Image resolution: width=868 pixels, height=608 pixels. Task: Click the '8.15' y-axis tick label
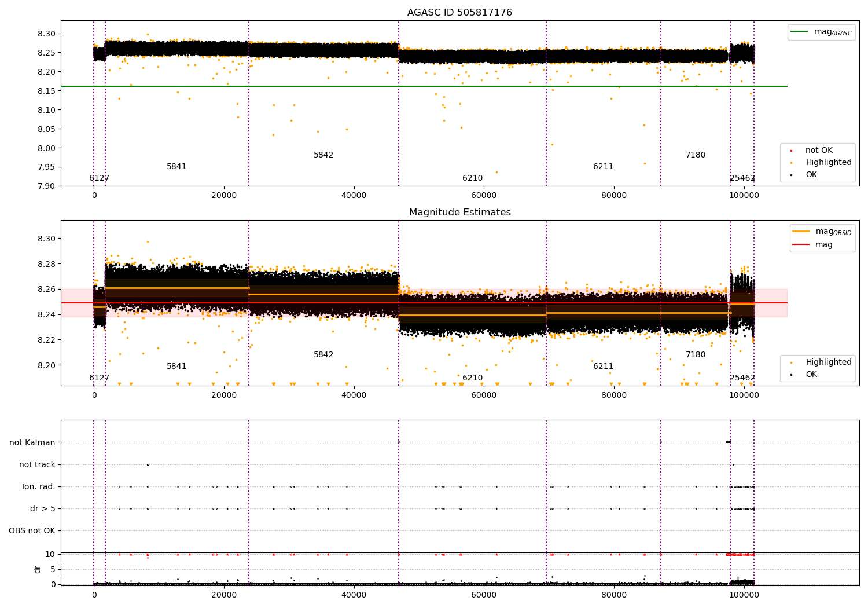point(46,91)
